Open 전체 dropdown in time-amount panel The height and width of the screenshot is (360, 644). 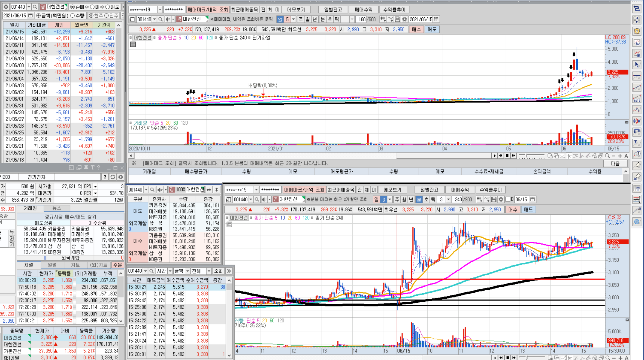[x=209, y=271]
